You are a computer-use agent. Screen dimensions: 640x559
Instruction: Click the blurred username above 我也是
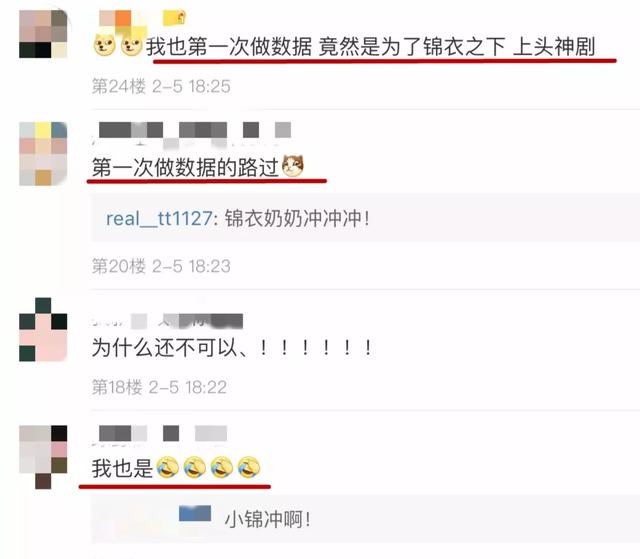163,433
